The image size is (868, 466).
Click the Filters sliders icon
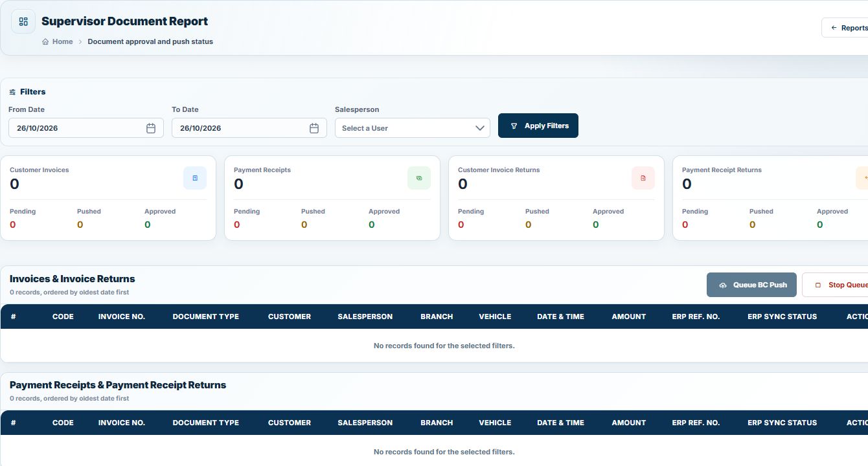tap(12, 92)
